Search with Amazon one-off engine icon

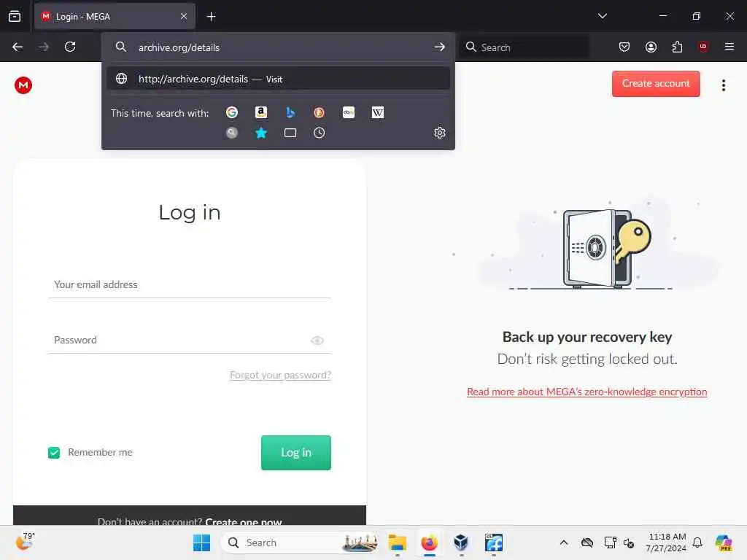click(x=261, y=112)
